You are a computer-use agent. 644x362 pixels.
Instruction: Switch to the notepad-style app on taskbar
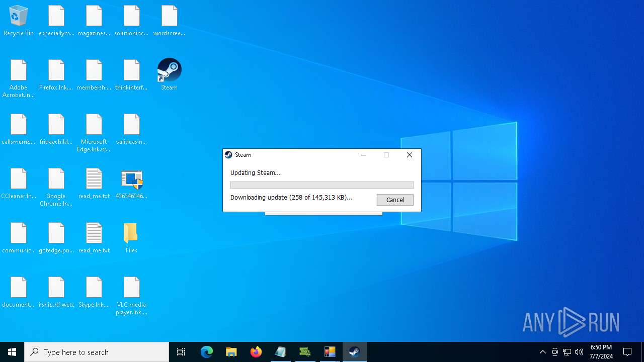click(x=281, y=352)
